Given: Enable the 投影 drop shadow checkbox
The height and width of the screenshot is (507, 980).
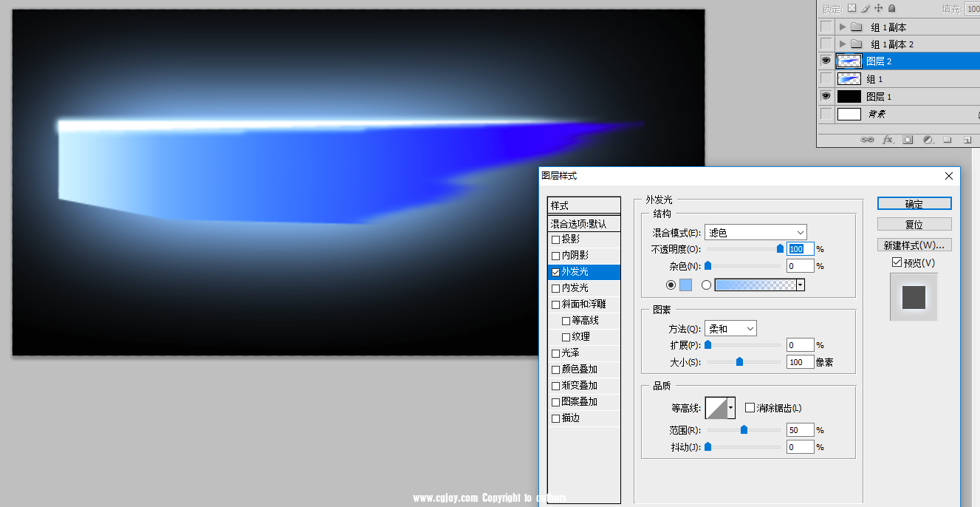Looking at the screenshot, I should pos(555,239).
